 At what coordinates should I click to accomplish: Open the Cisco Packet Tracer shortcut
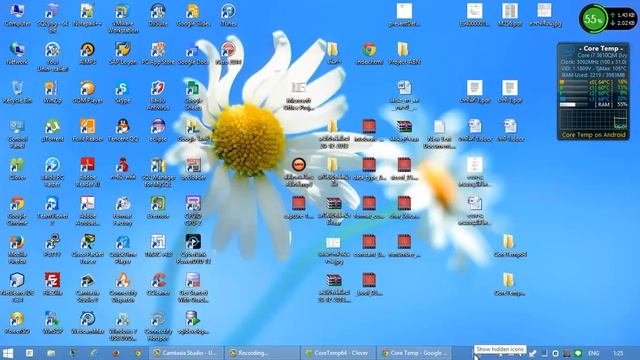pyautogui.click(x=88, y=249)
